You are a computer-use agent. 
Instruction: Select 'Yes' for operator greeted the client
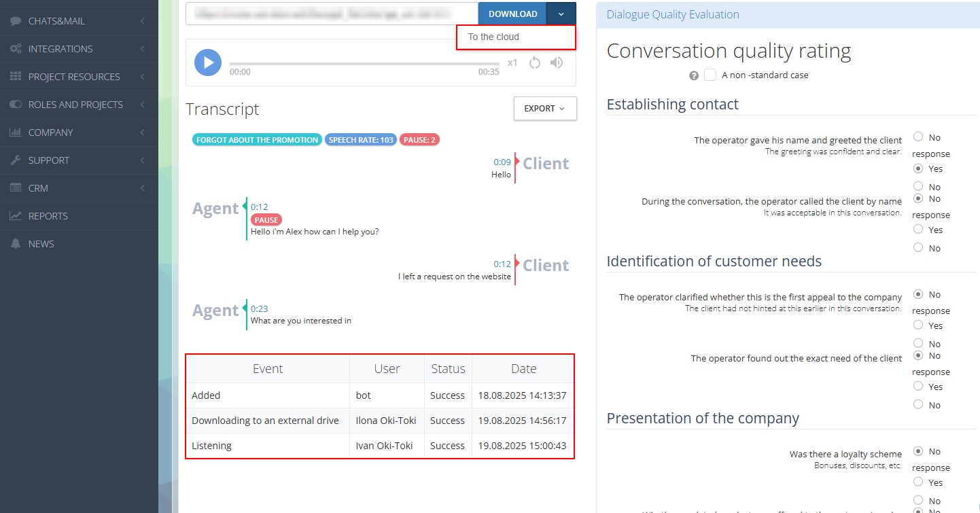(919, 169)
